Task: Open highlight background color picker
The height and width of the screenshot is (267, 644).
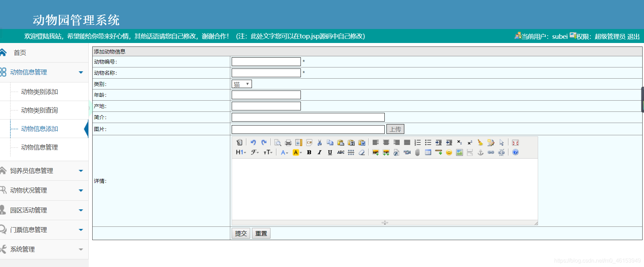Action: [x=297, y=152]
